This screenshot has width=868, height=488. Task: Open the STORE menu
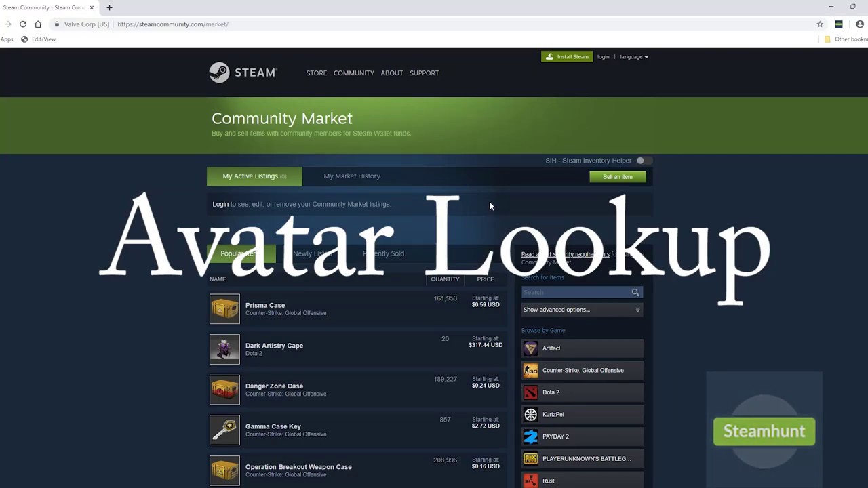[x=316, y=73]
